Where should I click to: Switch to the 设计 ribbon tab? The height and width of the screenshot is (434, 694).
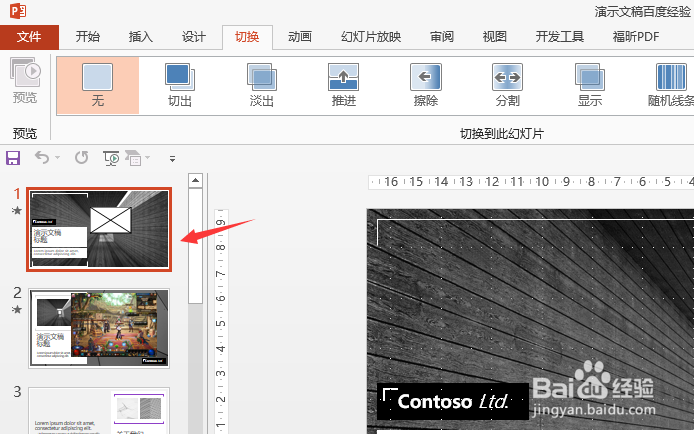(x=194, y=37)
